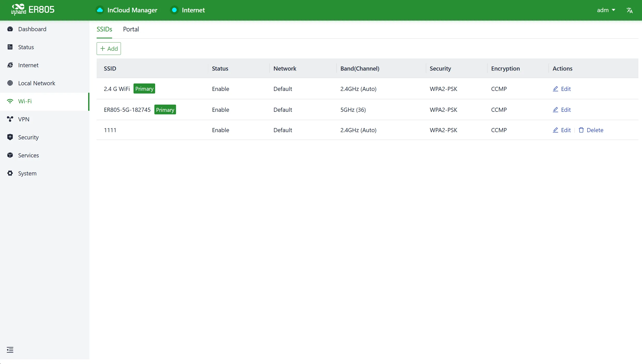This screenshot has width=642, height=364.
Task: Click the language translate icon
Action: [x=630, y=10]
